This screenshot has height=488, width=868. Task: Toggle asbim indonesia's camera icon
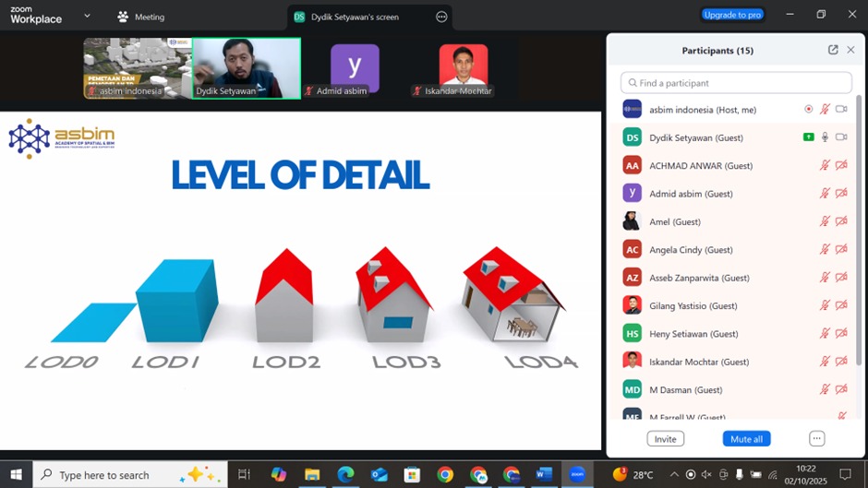point(841,109)
